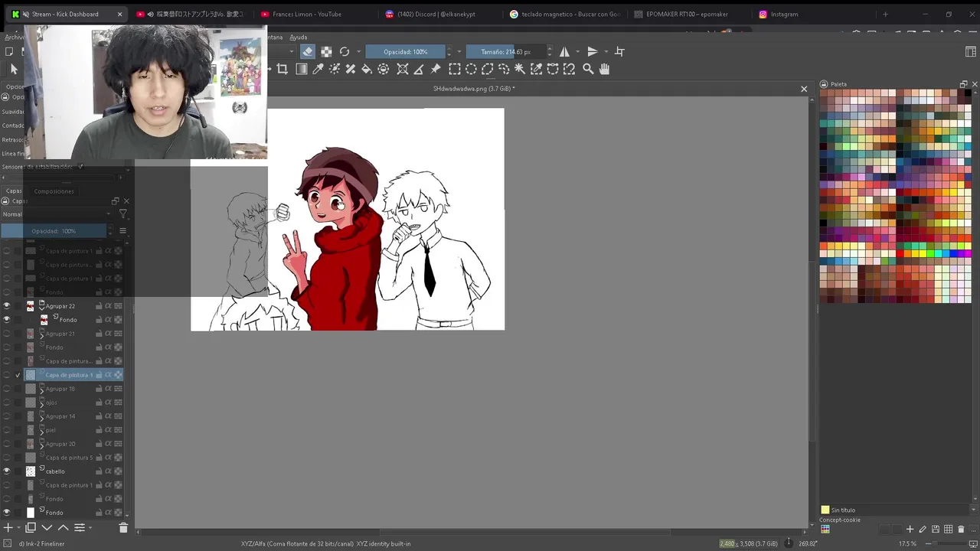Select the Pan hand tool
The width and height of the screenshot is (980, 551).
[x=604, y=69]
